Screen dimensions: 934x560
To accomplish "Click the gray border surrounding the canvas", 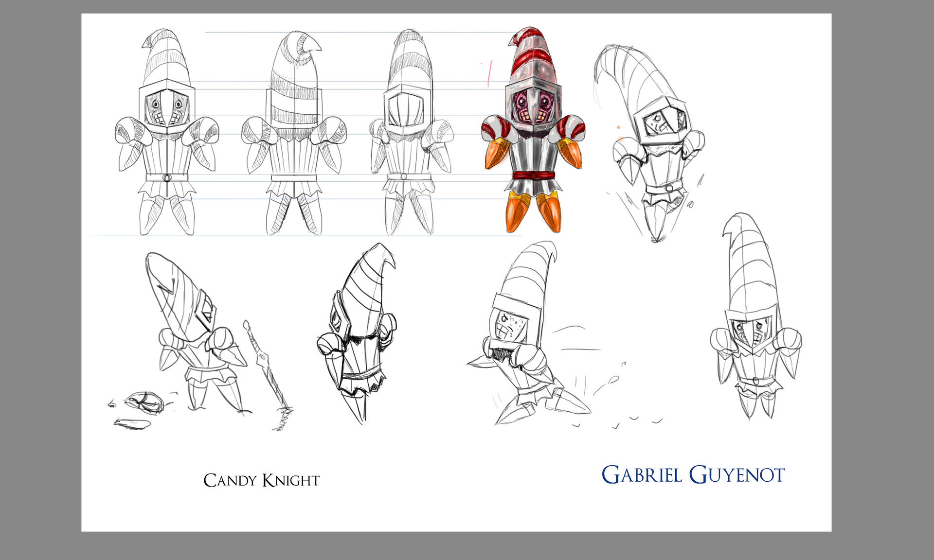I will [x=39, y=280].
